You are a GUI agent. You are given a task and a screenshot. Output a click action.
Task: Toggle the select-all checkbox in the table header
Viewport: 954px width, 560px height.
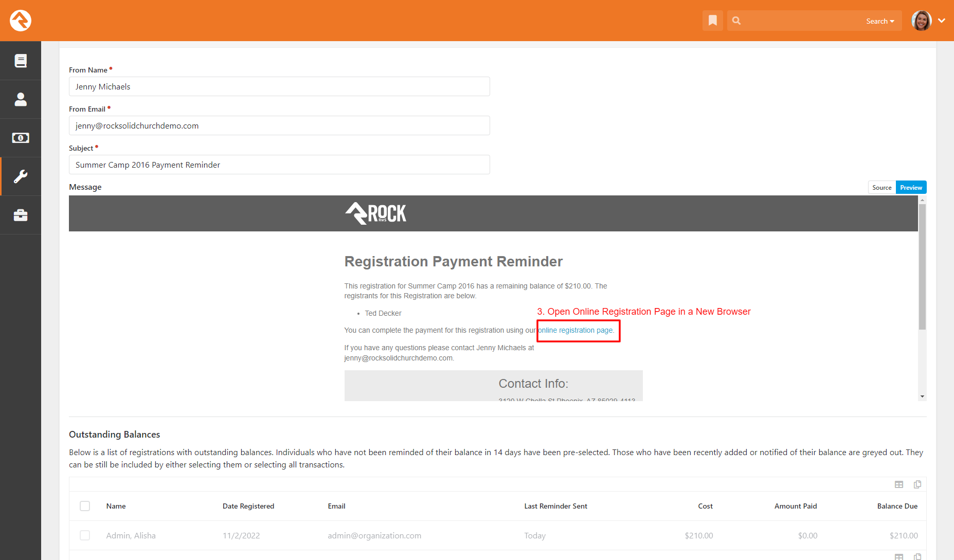pyautogui.click(x=85, y=505)
